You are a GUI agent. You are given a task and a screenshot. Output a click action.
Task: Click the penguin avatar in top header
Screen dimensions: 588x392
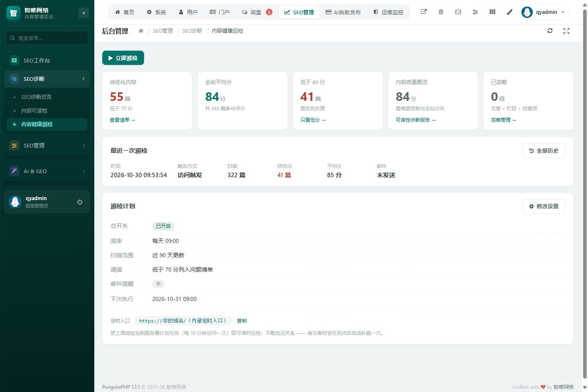click(x=527, y=12)
